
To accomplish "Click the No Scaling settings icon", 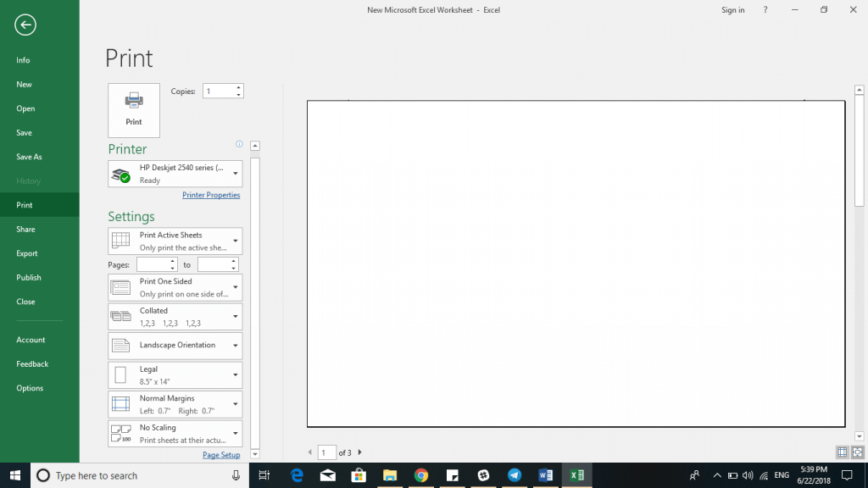I will (120, 433).
